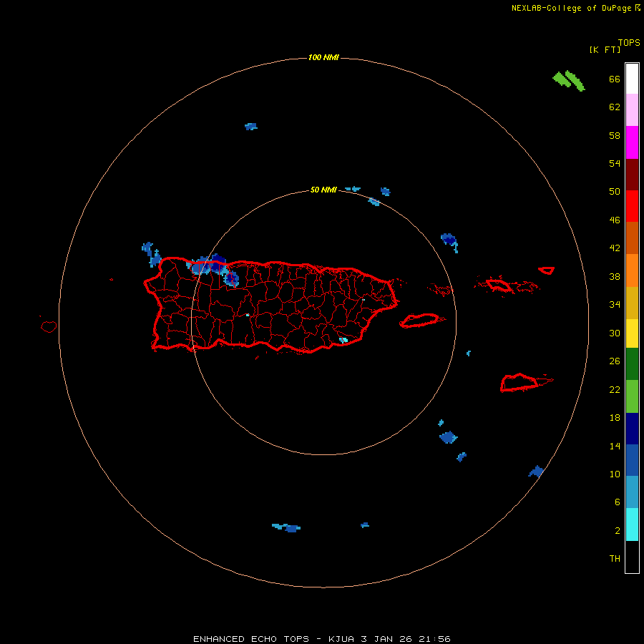The height and width of the screenshot is (644, 644).
Task: Choose the dark orange legend band
Action: coord(632,238)
